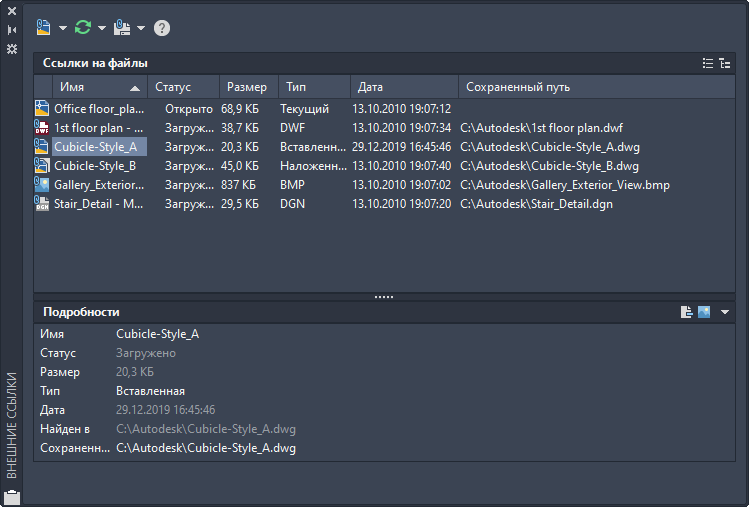
Task: Click the palette properties gear icon
Action: click(12, 48)
